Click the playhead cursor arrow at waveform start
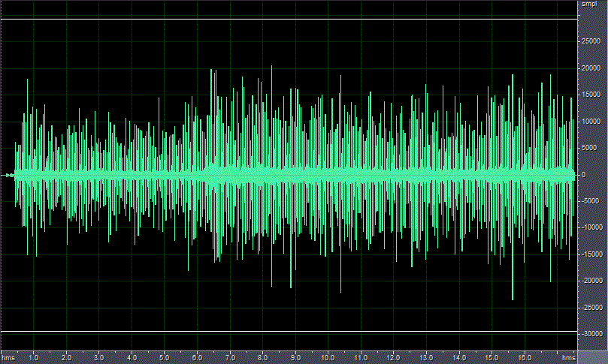Image resolution: width=608 pixels, height=364 pixels. pos(9,175)
